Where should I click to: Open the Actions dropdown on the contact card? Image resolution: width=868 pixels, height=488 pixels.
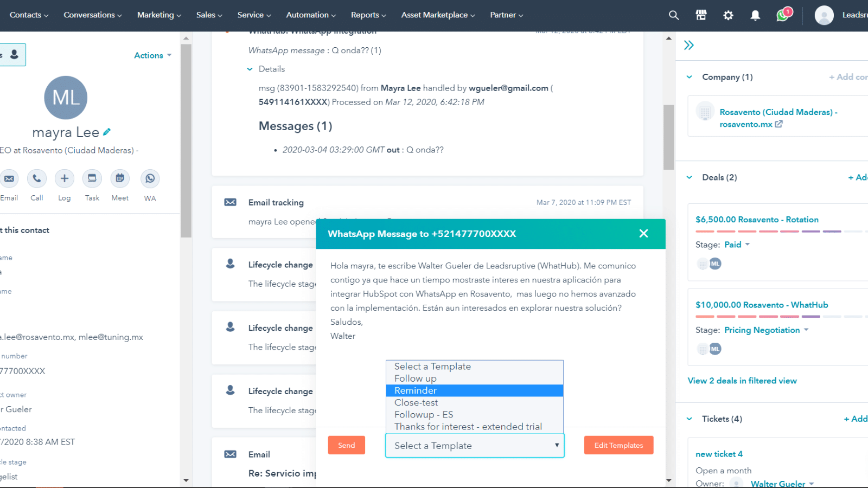[152, 55]
